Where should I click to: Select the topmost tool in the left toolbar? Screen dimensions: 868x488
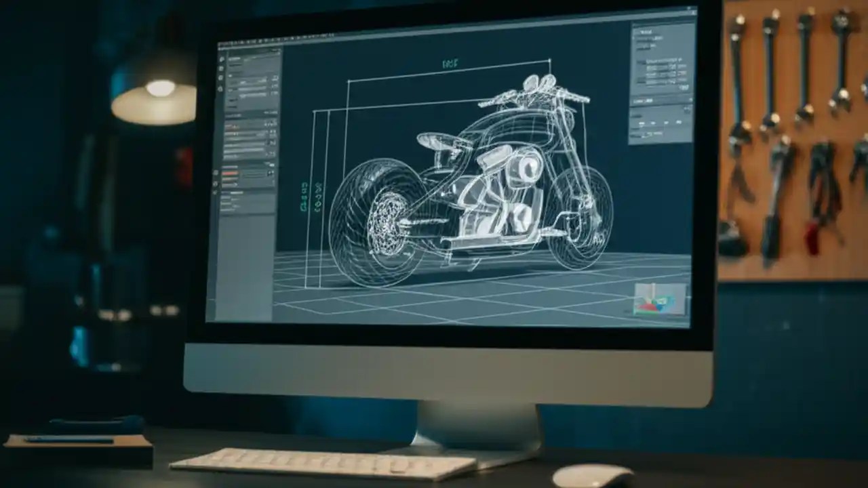pyautogui.click(x=220, y=58)
